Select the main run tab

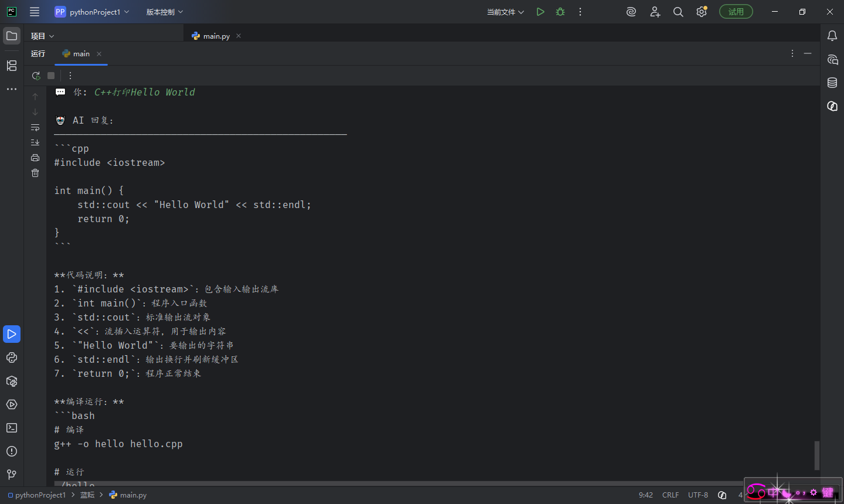[x=81, y=53]
